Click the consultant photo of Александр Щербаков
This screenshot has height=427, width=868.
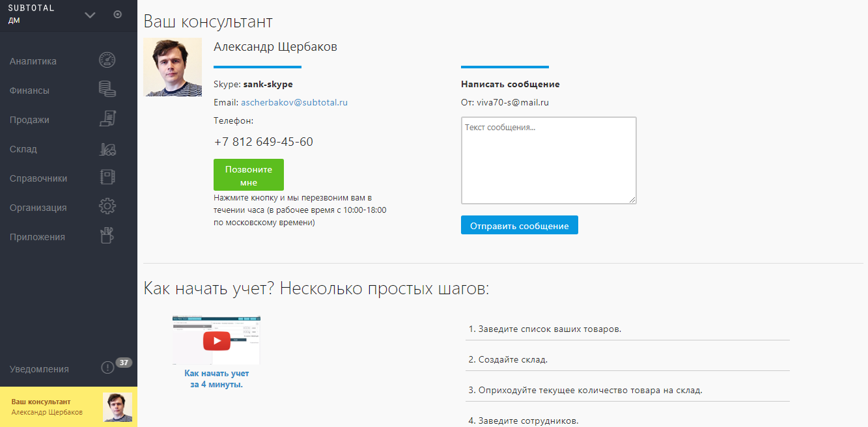(x=173, y=67)
